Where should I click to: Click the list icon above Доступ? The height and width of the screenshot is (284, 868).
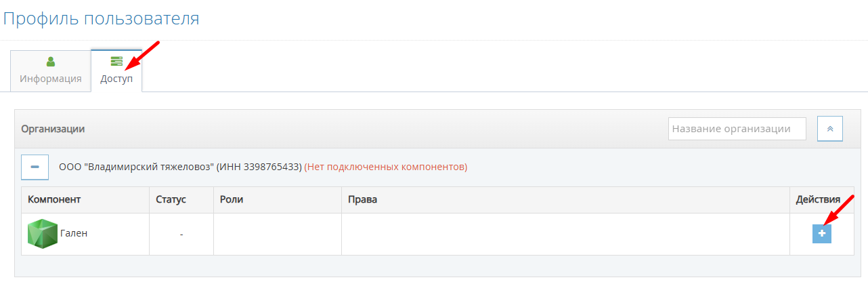(x=116, y=62)
